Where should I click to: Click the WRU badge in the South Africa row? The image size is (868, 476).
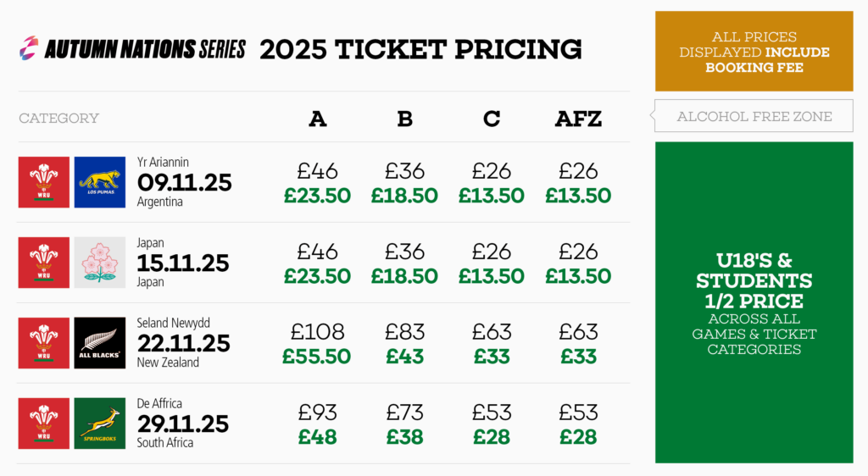pos(44,423)
